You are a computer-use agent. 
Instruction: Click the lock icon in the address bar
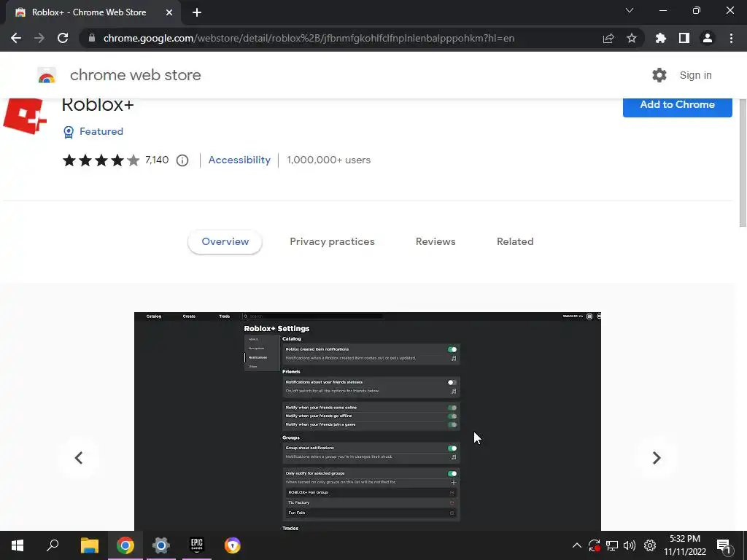tap(92, 38)
